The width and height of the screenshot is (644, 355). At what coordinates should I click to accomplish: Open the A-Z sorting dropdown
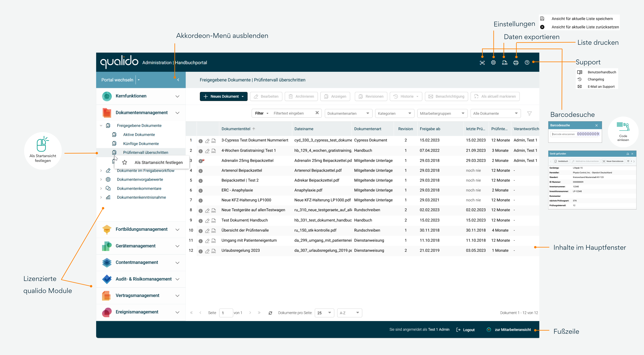click(349, 313)
